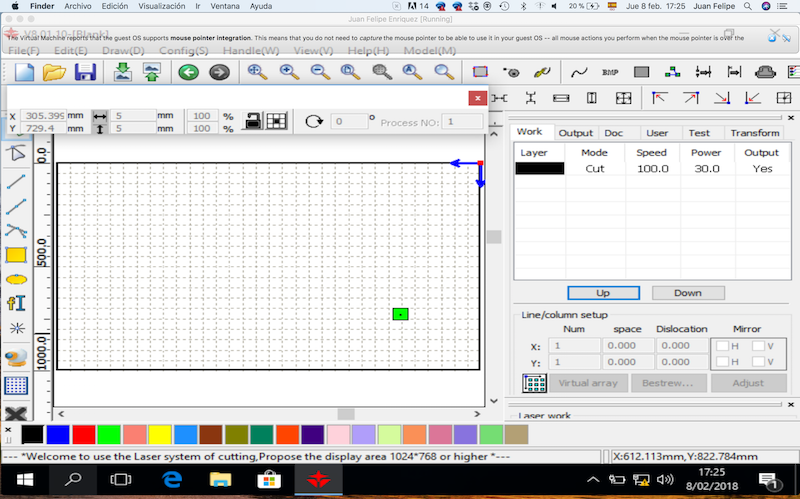Click the Up button

pyautogui.click(x=603, y=293)
